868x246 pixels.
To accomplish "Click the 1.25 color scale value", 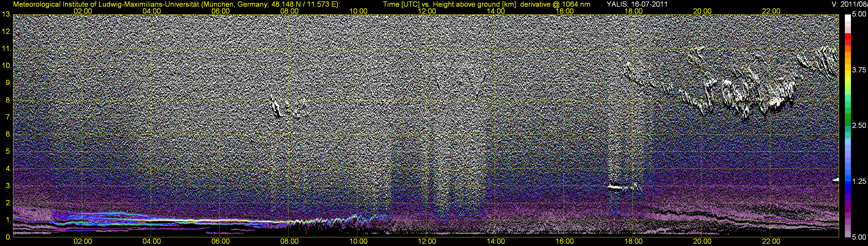I will (x=859, y=182).
